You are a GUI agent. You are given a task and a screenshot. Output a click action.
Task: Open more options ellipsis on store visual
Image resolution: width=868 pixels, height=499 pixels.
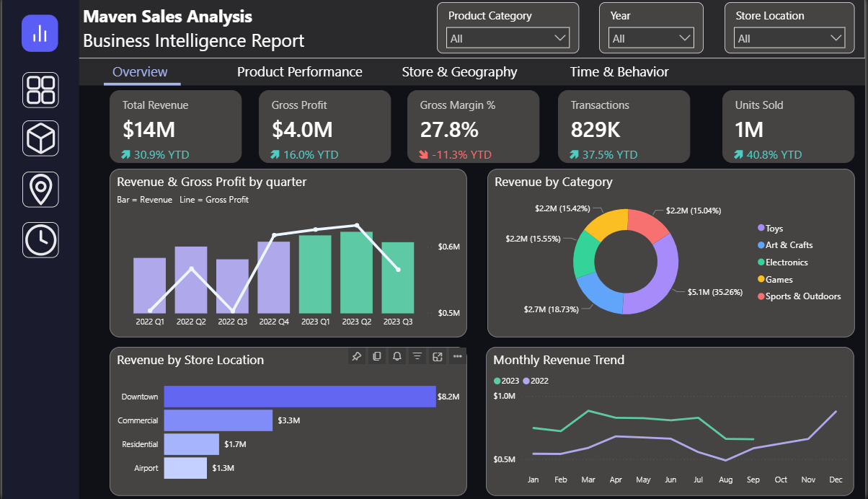[457, 356]
